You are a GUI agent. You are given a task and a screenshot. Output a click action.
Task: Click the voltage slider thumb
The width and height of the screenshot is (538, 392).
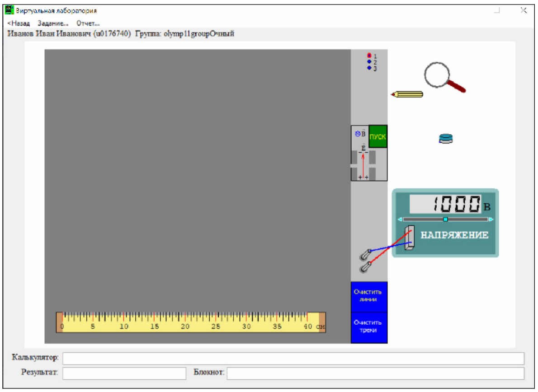(x=445, y=219)
